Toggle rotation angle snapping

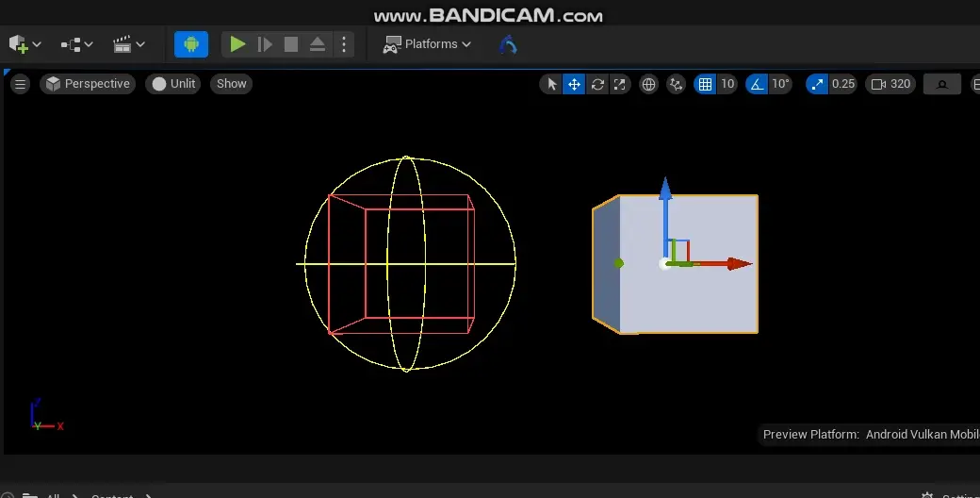[x=758, y=84]
